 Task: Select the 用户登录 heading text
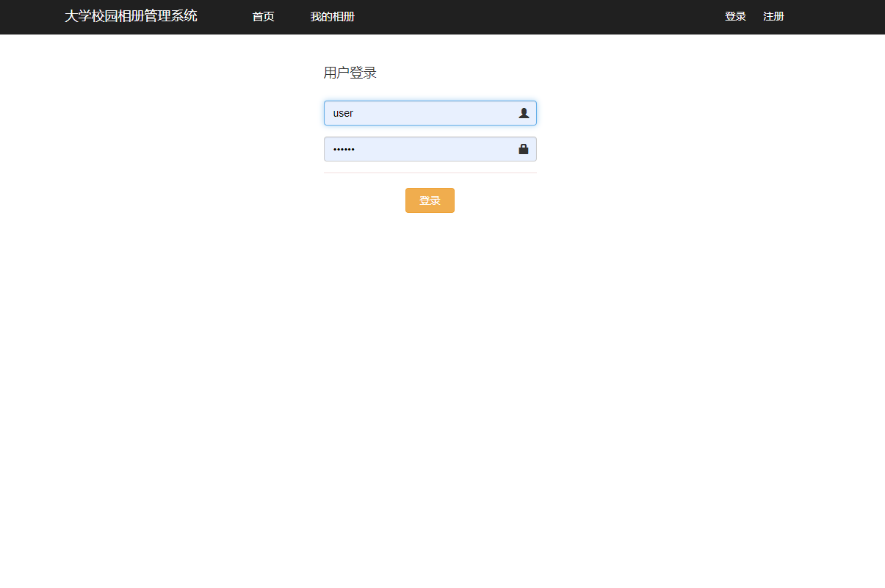pos(349,72)
